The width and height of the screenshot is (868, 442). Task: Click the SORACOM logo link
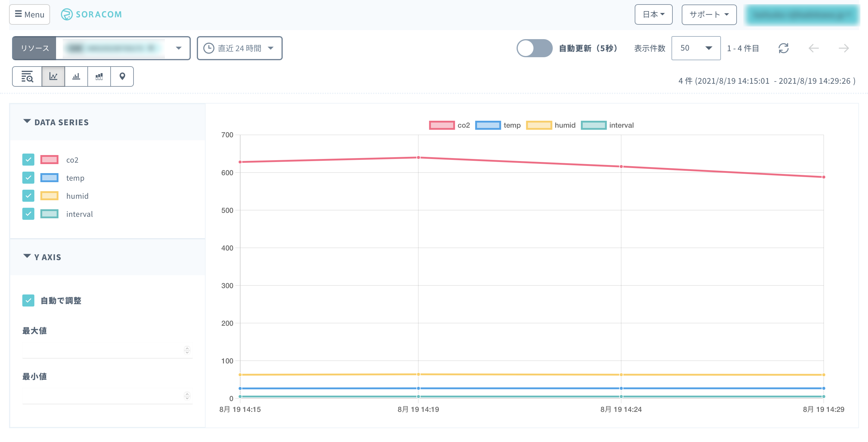click(x=91, y=14)
